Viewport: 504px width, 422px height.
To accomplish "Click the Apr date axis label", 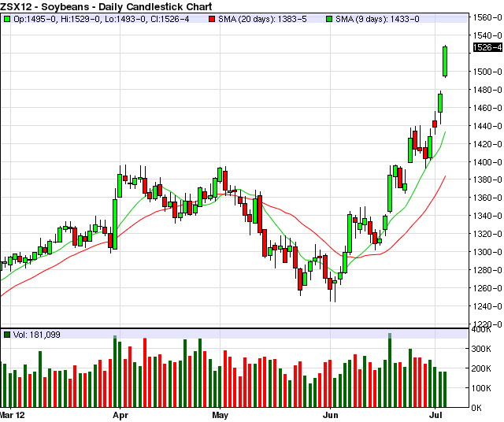I will coord(120,415).
